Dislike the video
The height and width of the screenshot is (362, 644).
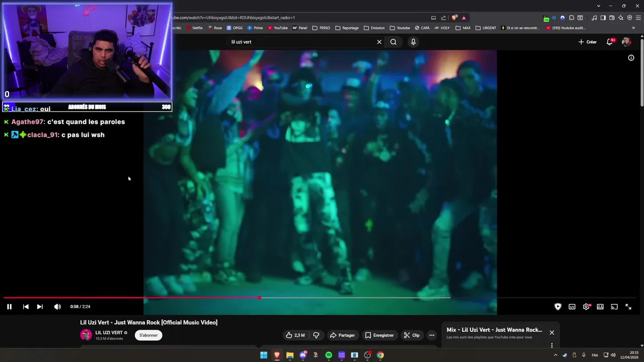point(316,335)
